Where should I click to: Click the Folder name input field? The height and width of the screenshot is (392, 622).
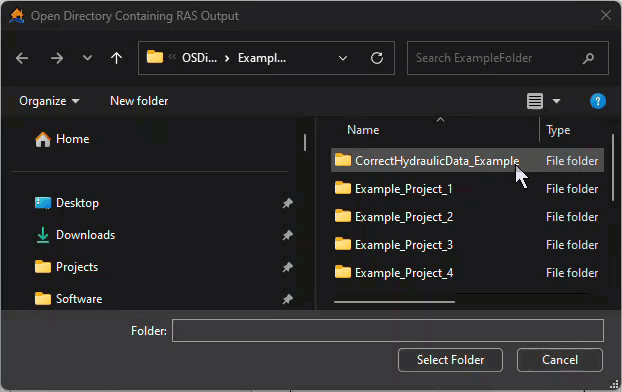click(x=388, y=331)
